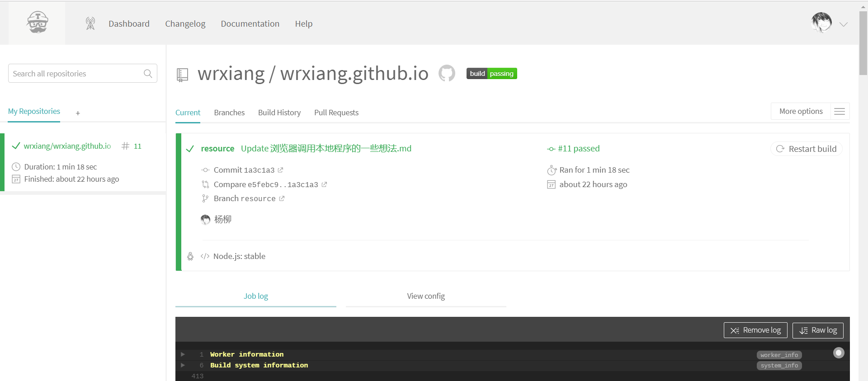Select the My Repositories tab
868x381 pixels.
pos(34,111)
